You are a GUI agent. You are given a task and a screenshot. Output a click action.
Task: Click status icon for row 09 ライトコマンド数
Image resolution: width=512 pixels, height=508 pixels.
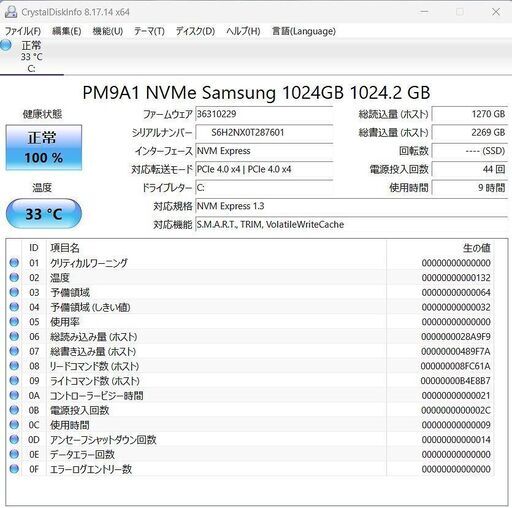(14, 380)
